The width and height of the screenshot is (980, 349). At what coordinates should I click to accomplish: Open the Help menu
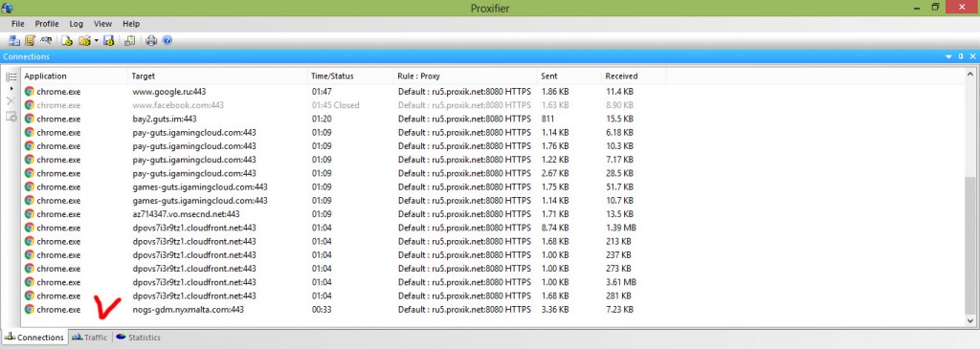131,24
